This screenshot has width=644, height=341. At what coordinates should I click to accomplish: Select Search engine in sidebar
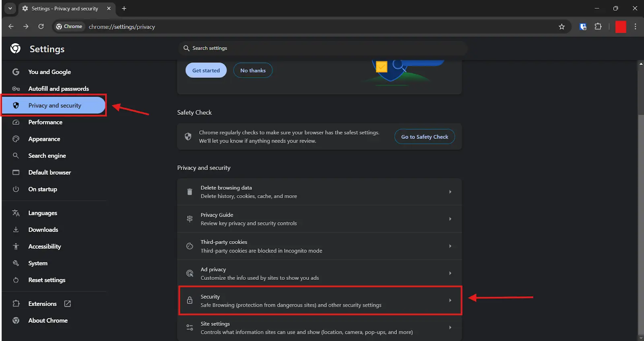(x=47, y=156)
